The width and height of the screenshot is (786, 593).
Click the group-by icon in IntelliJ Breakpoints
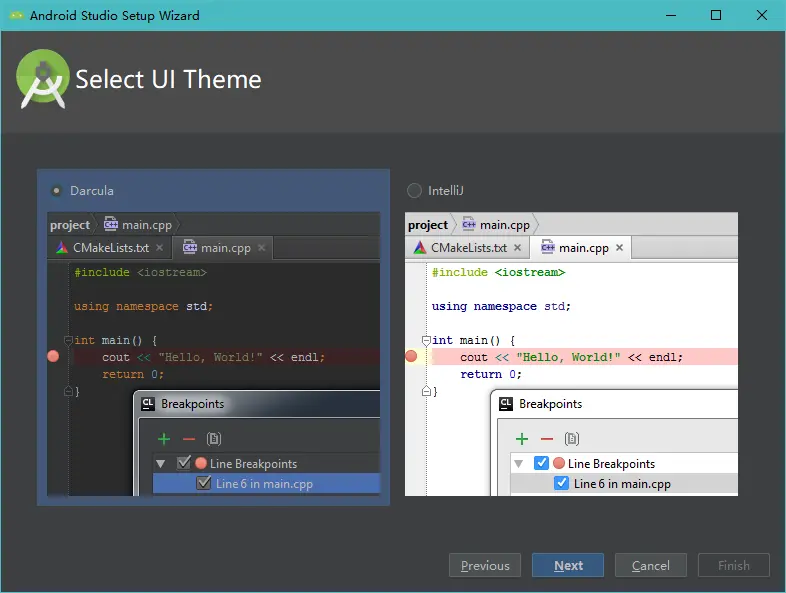click(x=572, y=439)
